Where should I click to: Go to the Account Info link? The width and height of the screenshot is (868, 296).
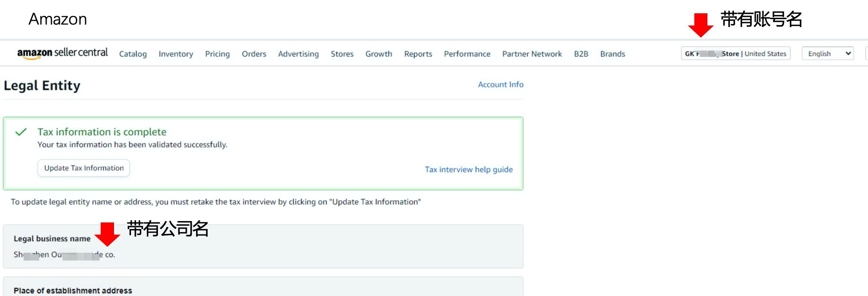coord(501,85)
